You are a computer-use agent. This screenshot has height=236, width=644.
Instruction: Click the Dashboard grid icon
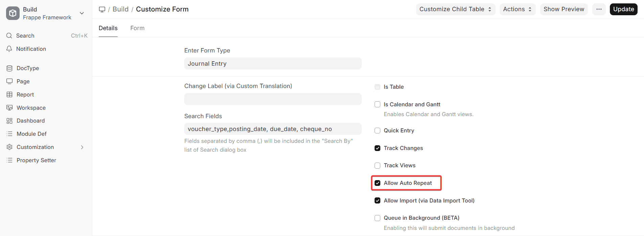pos(9,121)
